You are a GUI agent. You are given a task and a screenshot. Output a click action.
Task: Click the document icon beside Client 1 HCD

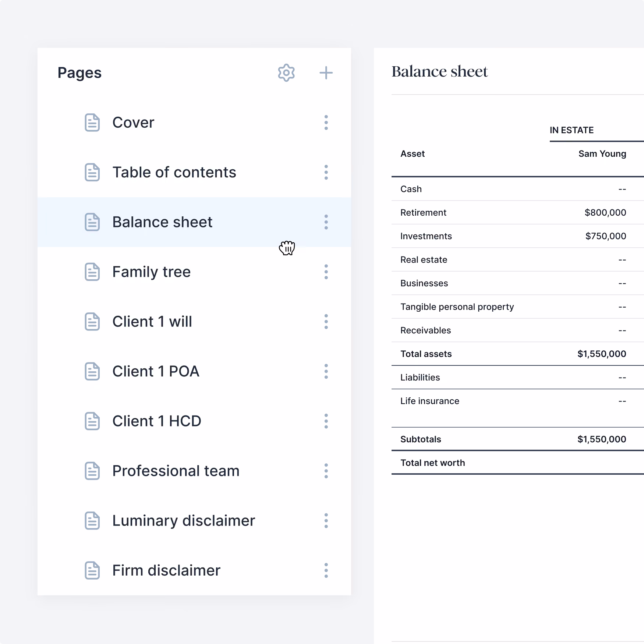[92, 421]
